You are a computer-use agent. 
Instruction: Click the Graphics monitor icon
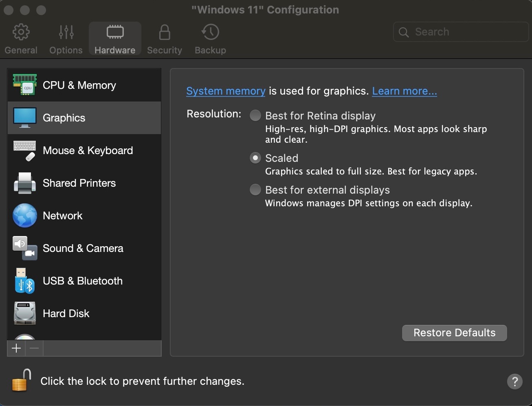[25, 118]
